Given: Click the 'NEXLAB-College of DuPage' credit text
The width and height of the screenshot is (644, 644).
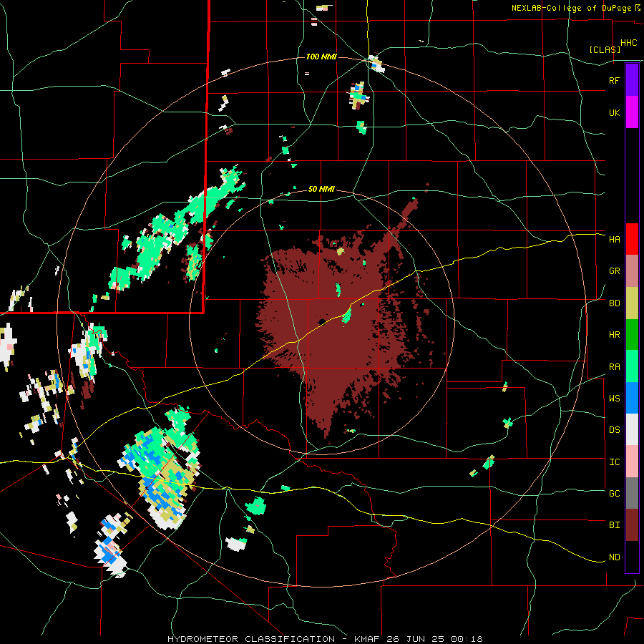Looking at the screenshot, I should 571,8.
